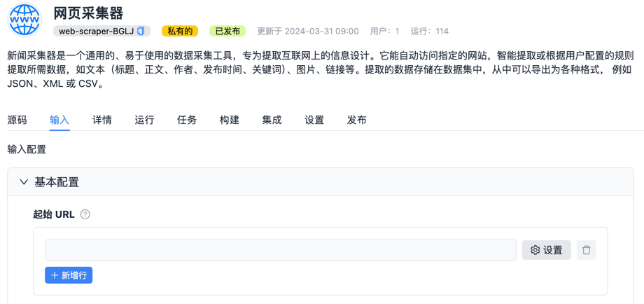Click the blue WWW globe logo

25,20
